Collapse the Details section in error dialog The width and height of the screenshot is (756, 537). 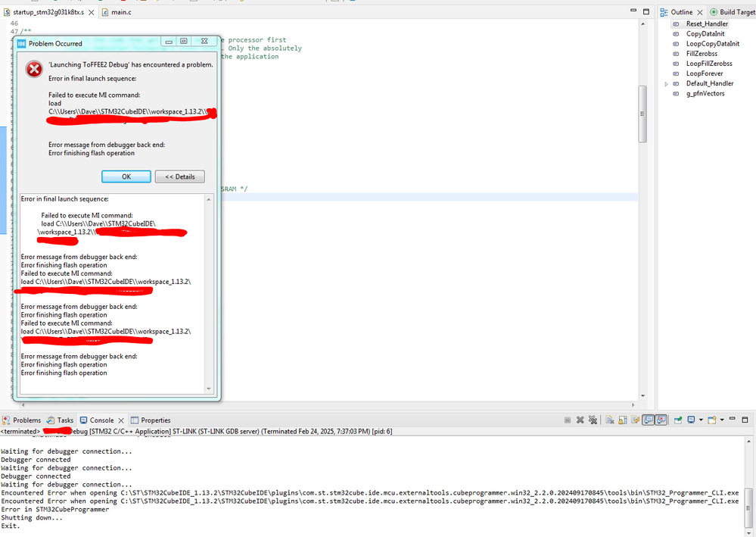(180, 176)
